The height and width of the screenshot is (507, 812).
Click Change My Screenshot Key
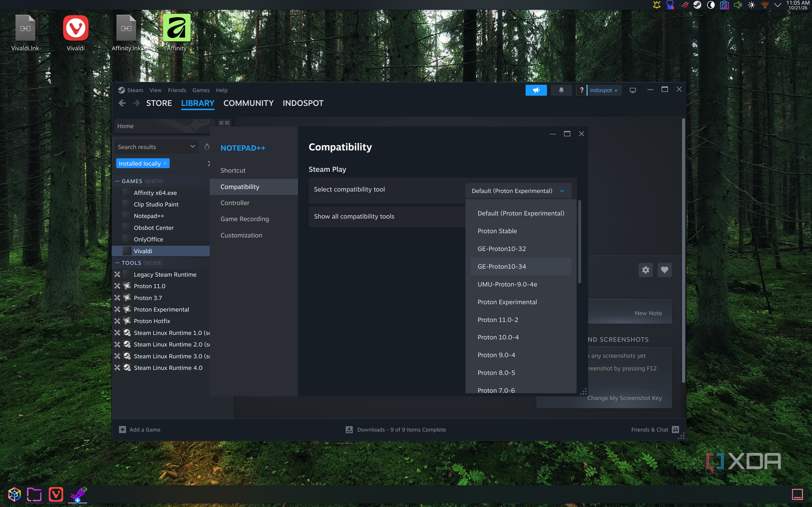[625, 398]
